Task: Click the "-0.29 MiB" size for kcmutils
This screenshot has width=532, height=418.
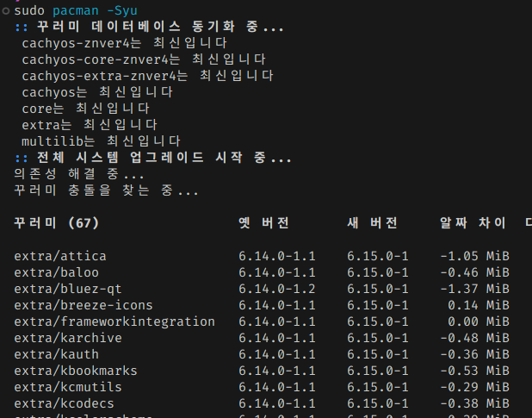Action: pos(474,387)
